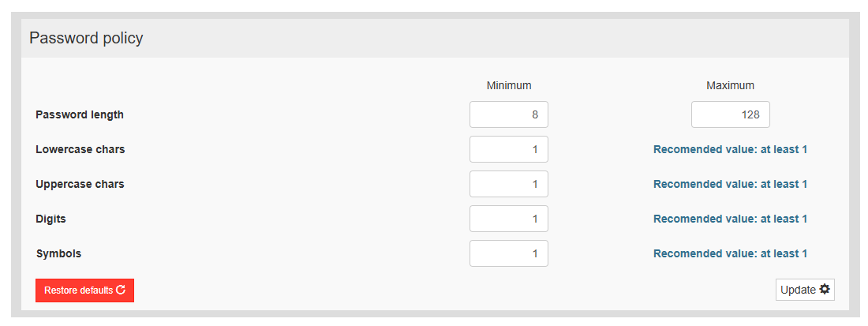Click the Lowercase chars row label
The image size is (868, 326).
point(80,149)
